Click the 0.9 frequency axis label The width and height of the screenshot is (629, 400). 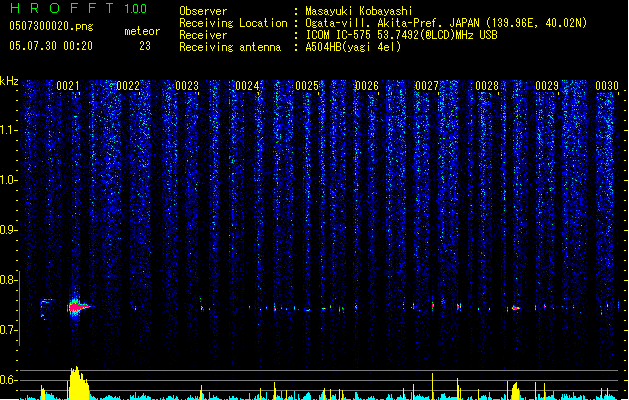9,230
